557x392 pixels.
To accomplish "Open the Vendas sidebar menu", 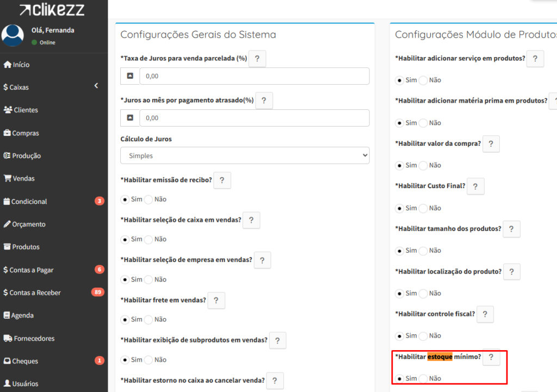I will click(x=23, y=178).
